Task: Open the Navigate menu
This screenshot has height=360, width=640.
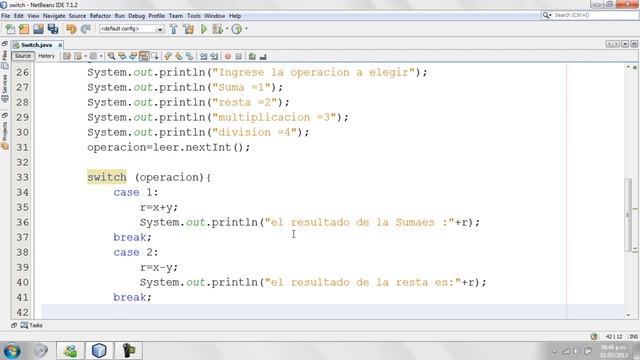Action: click(54, 16)
